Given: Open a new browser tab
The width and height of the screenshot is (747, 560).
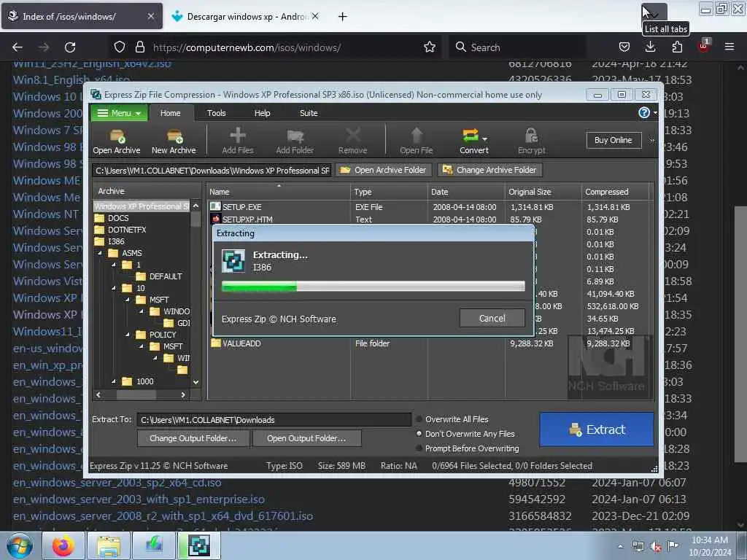Looking at the screenshot, I should click(x=343, y=17).
